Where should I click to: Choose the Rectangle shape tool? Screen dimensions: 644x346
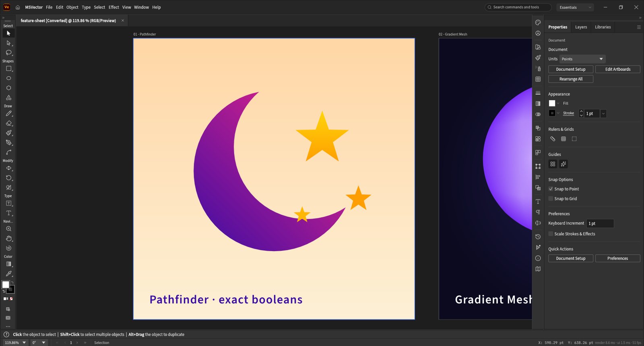(8, 69)
